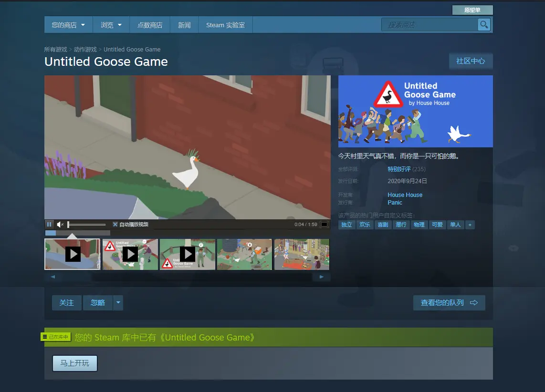This screenshot has width=545, height=392.
Task: Toggle fullscreen on the video player
Action: tap(325, 224)
